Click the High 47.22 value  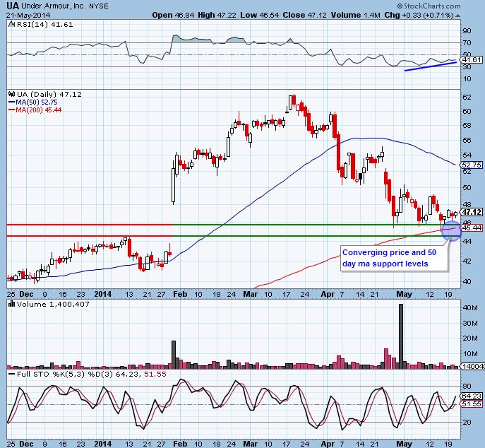point(217,15)
